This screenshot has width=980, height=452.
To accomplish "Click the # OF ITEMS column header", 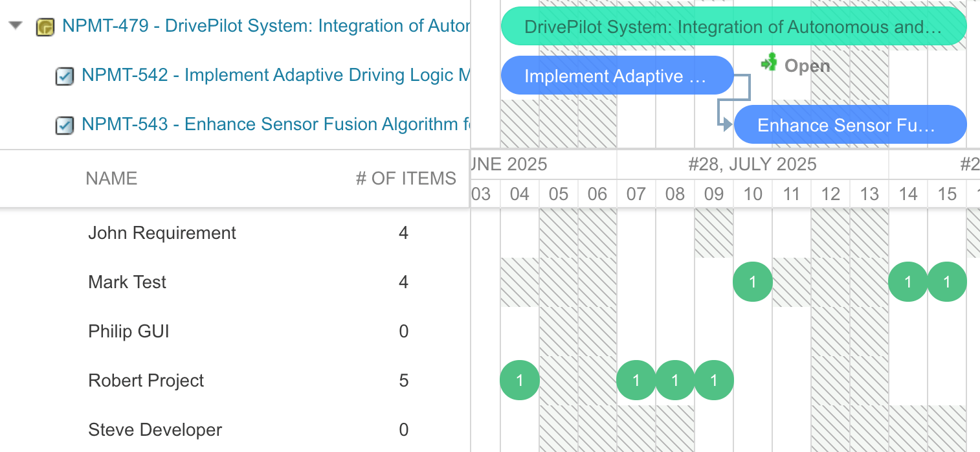I will [406, 179].
